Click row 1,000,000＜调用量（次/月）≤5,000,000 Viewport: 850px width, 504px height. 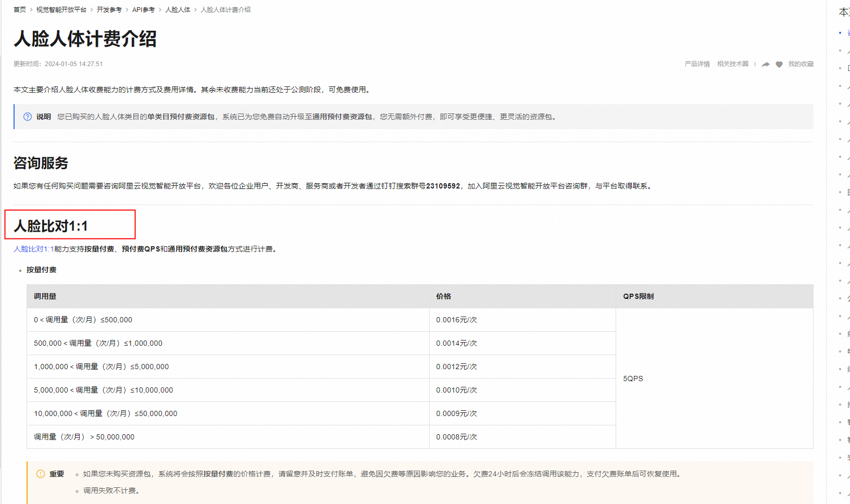click(x=228, y=367)
